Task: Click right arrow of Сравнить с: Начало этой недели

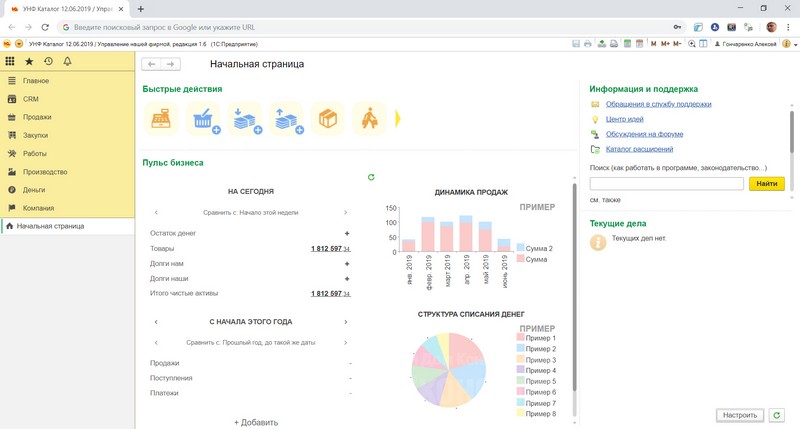Action: pos(345,212)
